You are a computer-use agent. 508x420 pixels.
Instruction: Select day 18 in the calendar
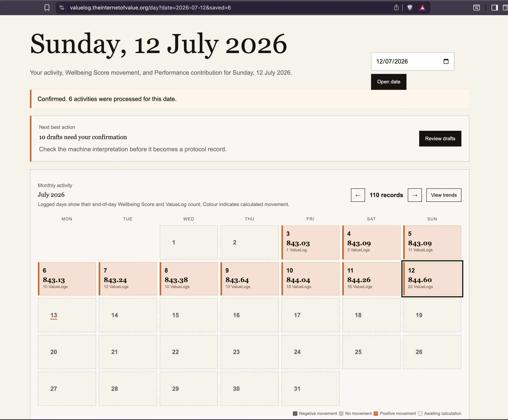pyautogui.click(x=371, y=315)
